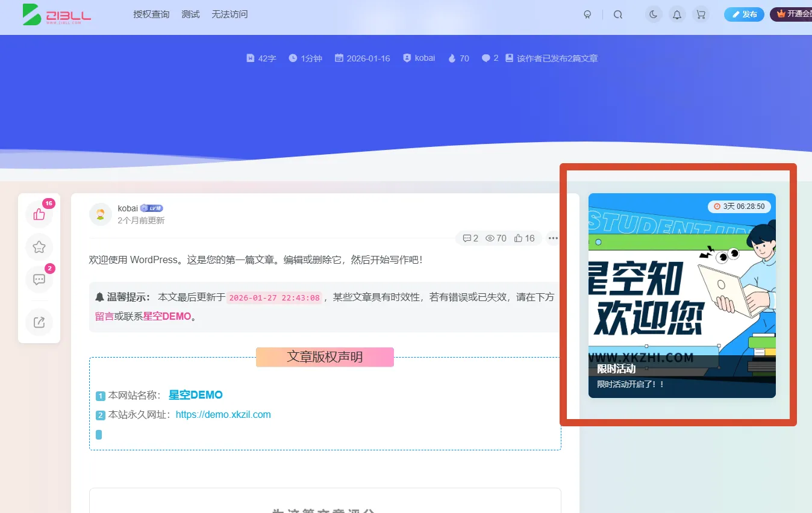Open the shopping cart
This screenshot has width=812, height=513.
click(700, 14)
